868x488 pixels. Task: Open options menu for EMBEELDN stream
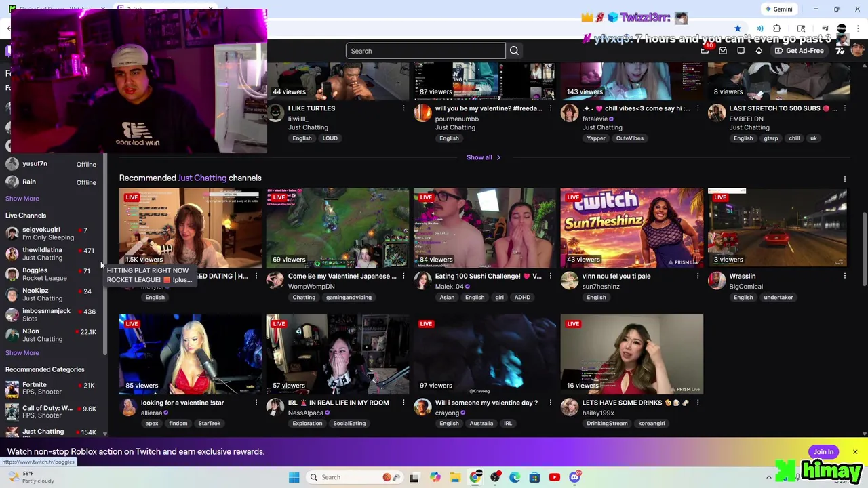(845, 108)
